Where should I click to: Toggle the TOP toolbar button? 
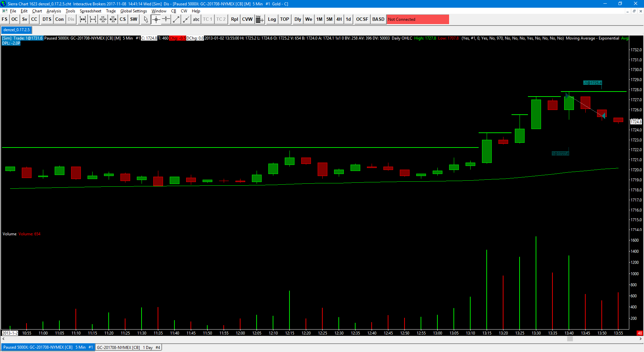tap(285, 19)
